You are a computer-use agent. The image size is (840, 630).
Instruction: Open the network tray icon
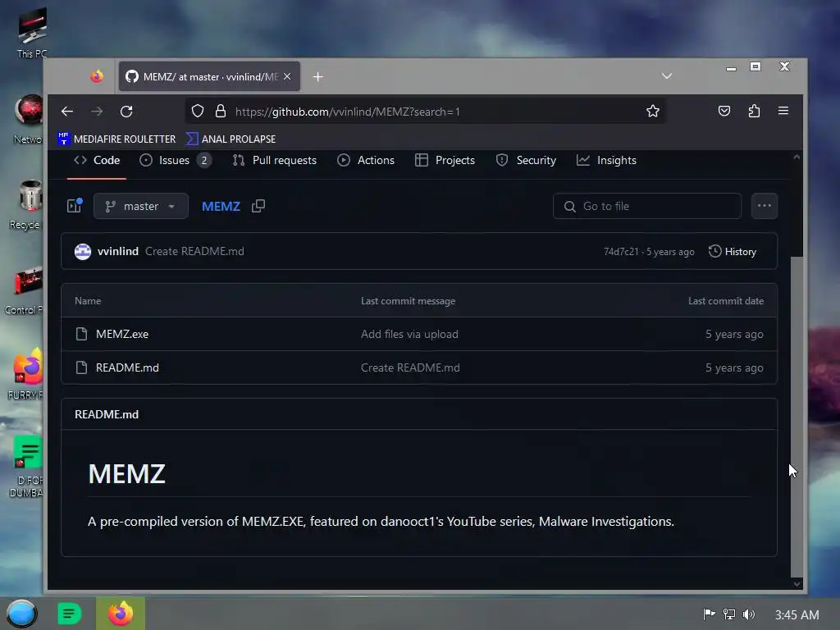click(x=729, y=614)
